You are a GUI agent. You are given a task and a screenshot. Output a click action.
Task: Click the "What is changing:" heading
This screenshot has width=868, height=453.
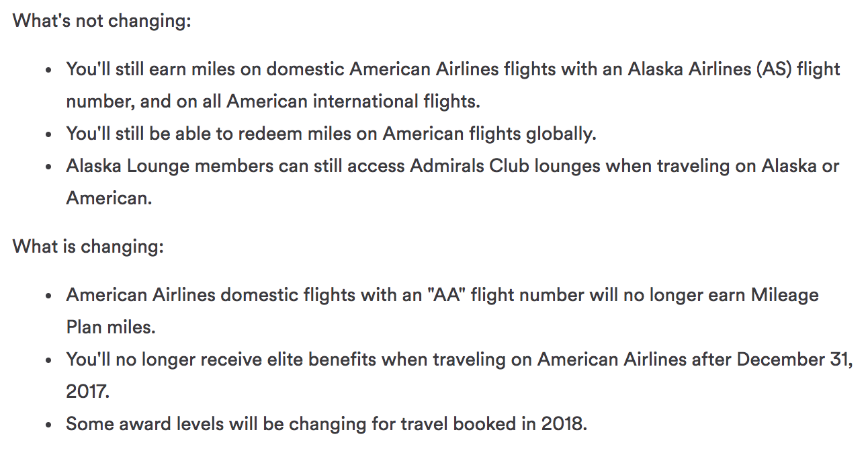tap(88, 246)
